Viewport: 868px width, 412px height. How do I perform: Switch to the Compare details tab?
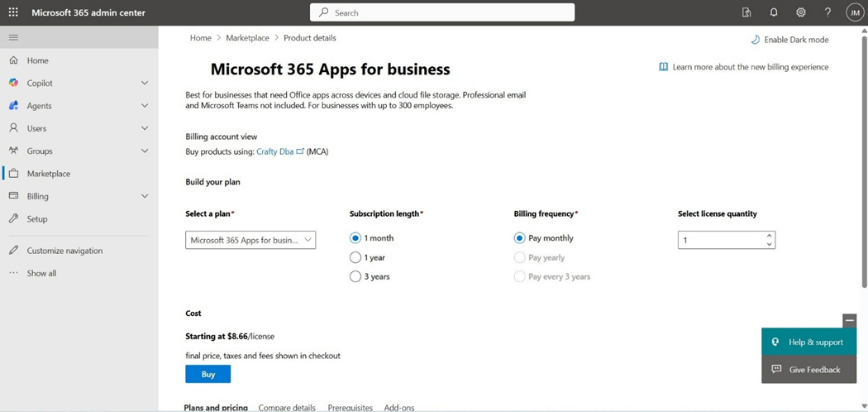click(287, 407)
